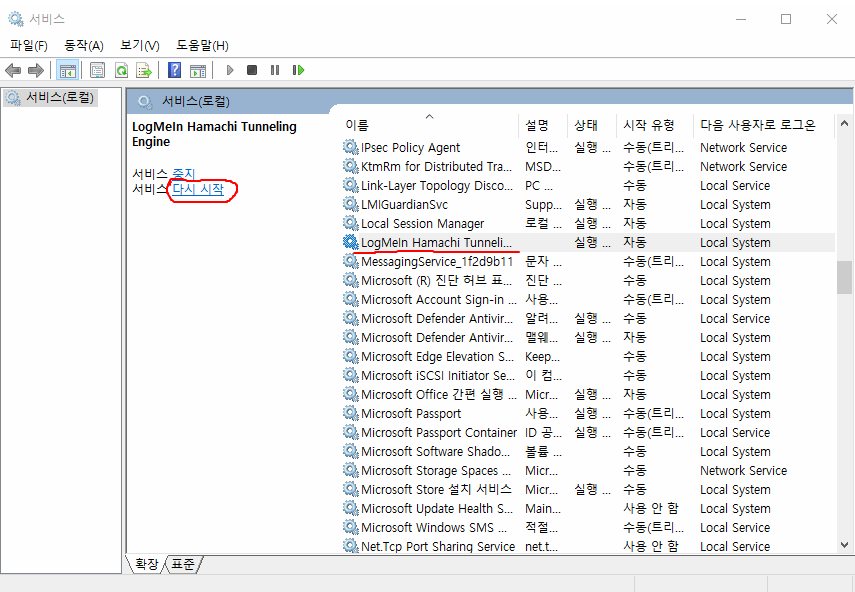855x592 pixels.
Task: Select LogMeIn Hamachi Tunneling service row
Action: pos(588,242)
